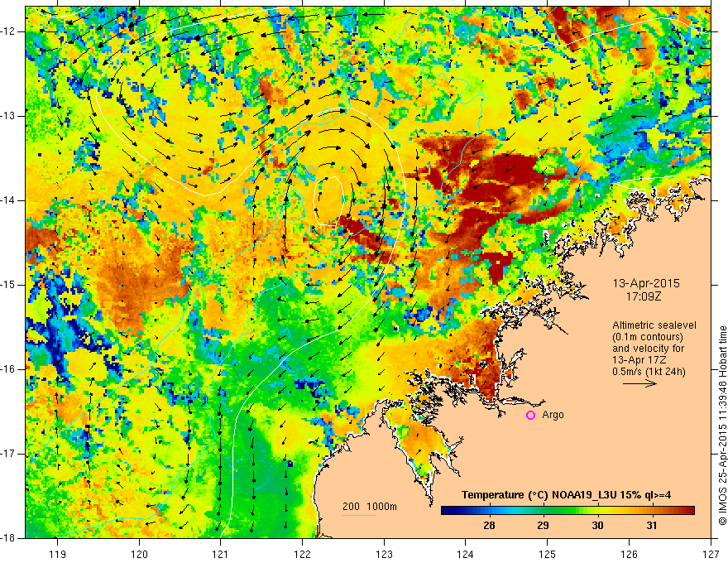Click longitude label 120 on the axis
Image resolution: width=728 pixels, height=563 pixels.
[139, 554]
